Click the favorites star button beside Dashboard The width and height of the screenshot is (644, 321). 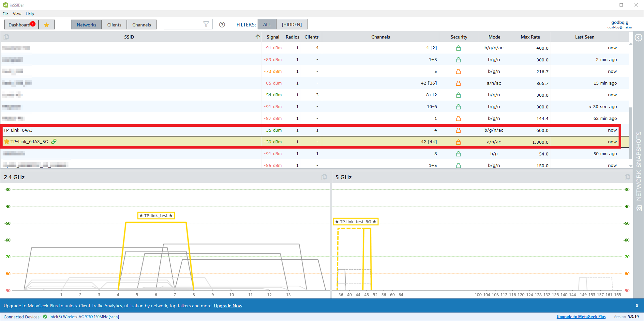point(46,25)
